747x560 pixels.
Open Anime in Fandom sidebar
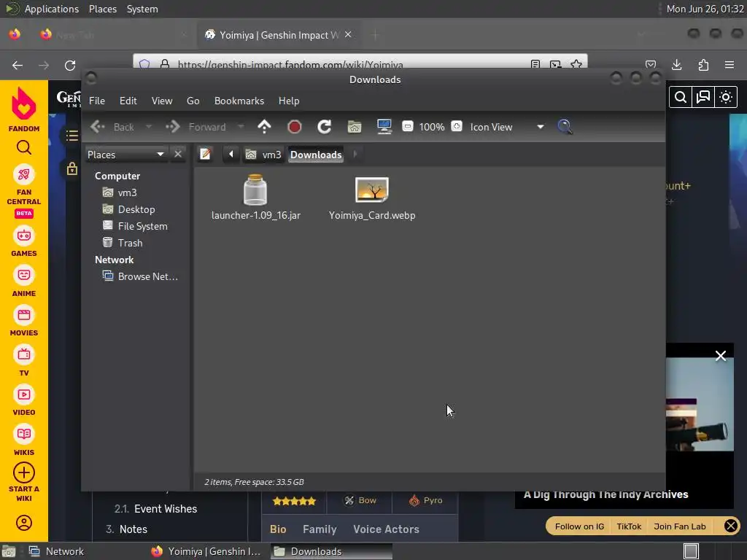pyautogui.click(x=24, y=282)
